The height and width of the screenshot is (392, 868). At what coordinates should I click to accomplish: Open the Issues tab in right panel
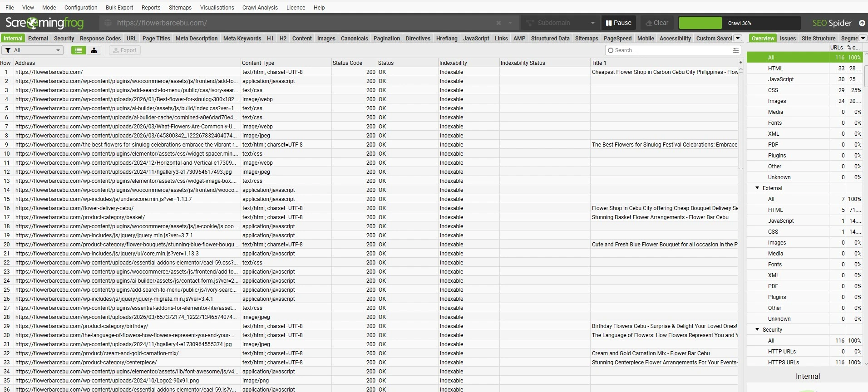pyautogui.click(x=788, y=38)
